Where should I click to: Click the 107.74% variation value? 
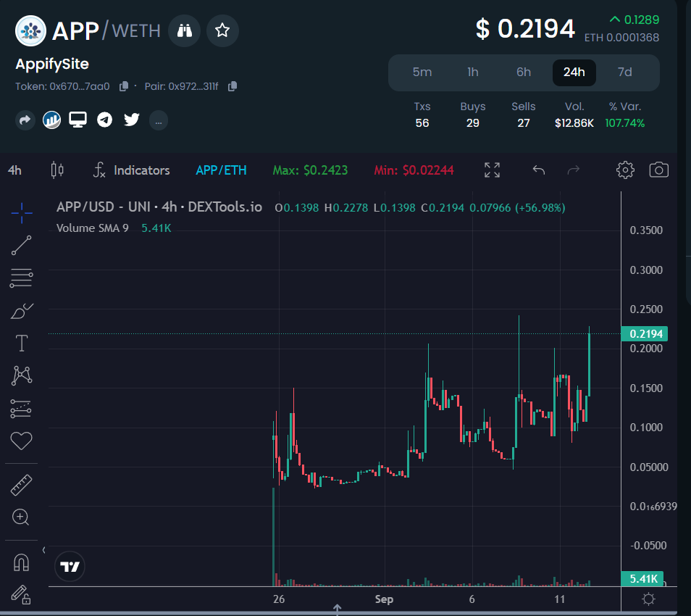pyautogui.click(x=625, y=123)
